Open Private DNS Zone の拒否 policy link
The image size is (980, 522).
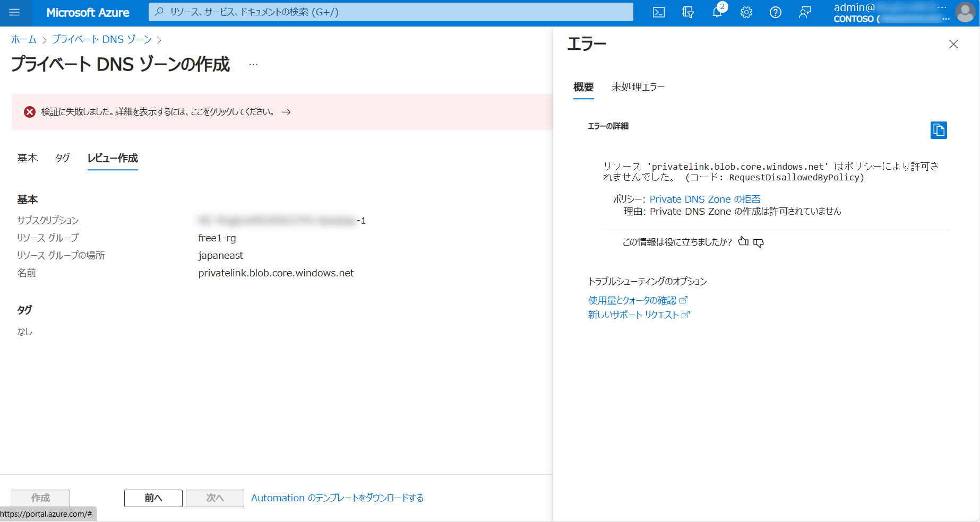pyautogui.click(x=705, y=199)
